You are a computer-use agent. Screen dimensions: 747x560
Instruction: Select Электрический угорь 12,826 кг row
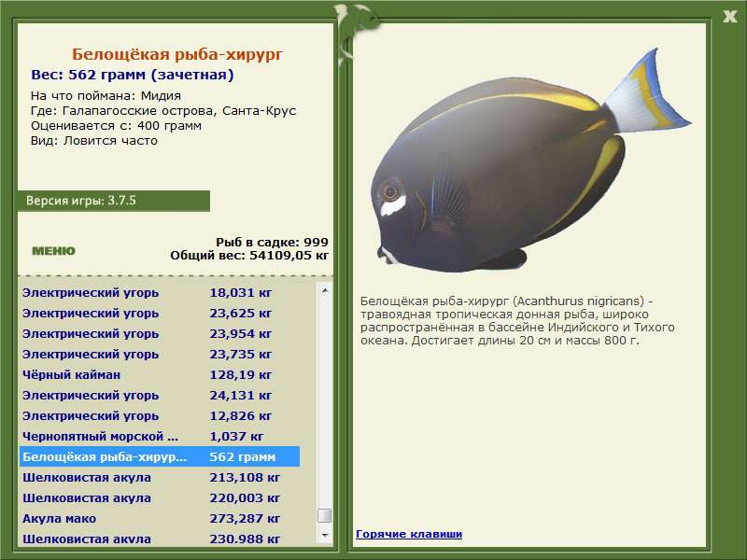(160, 415)
